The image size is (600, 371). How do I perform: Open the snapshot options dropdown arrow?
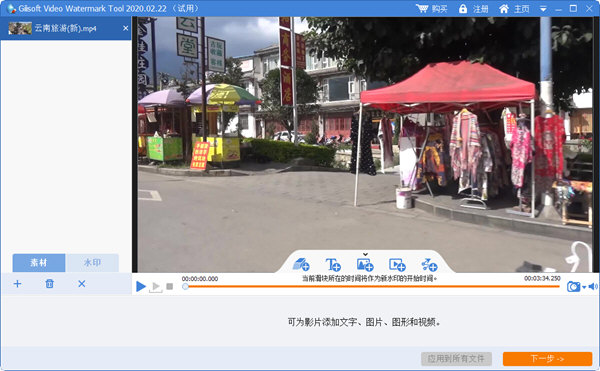point(584,287)
